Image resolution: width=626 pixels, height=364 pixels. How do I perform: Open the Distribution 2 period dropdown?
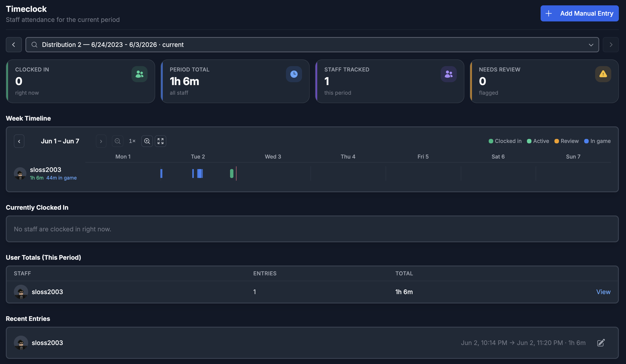pos(312,45)
